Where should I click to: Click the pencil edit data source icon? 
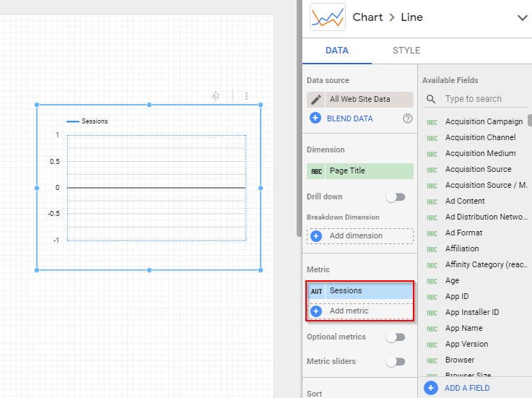[316, 100]
